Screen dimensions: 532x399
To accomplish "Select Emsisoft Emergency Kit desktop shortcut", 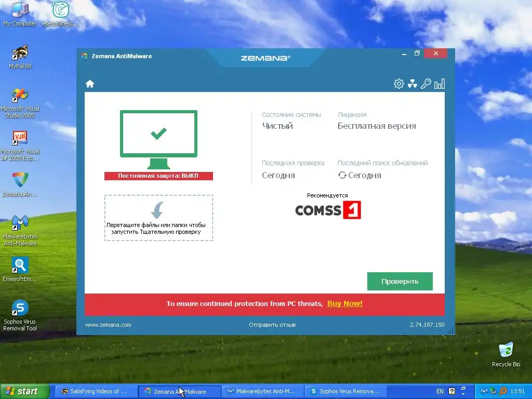I will click(x=20, y=270).
